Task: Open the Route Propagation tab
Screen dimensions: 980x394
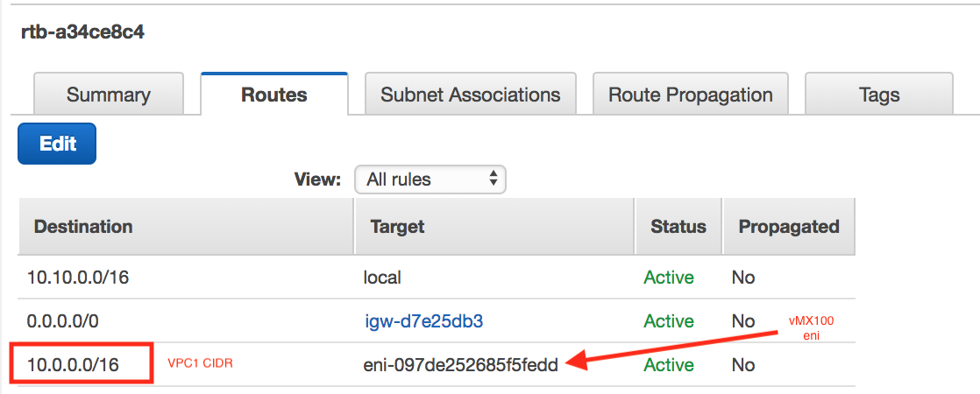Action: 690,95
